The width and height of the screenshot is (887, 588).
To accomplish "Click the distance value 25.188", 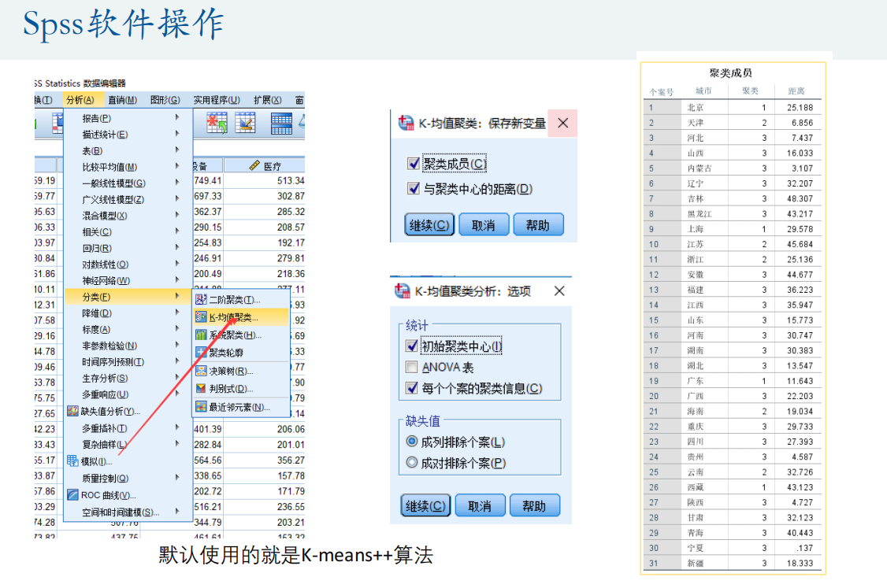I will point(800,107).
